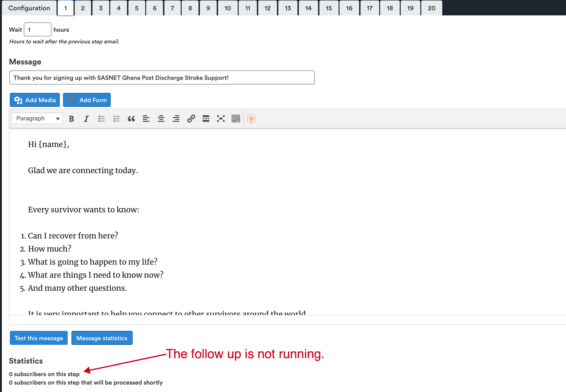Select step tab 1
The image size is (566, 392).
click(66, 8)
